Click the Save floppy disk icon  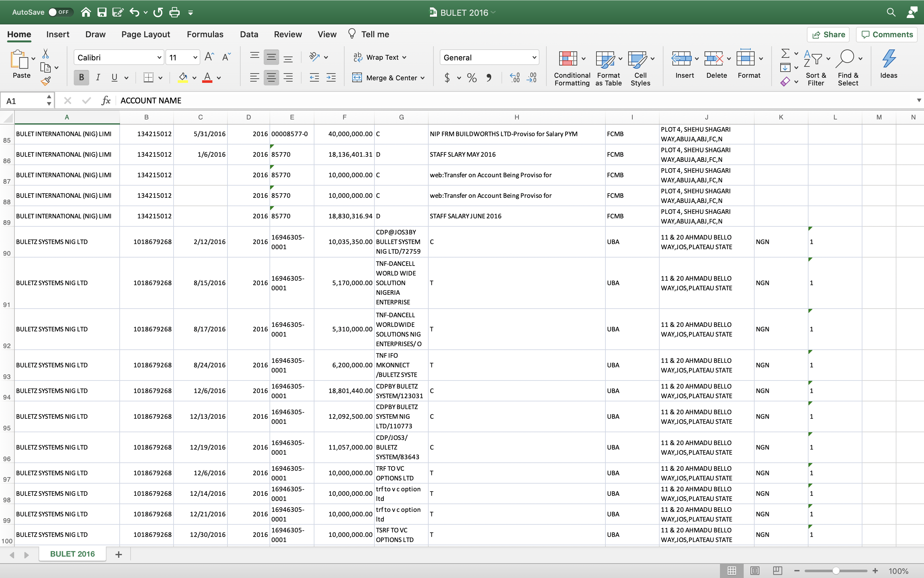point(102,12)
